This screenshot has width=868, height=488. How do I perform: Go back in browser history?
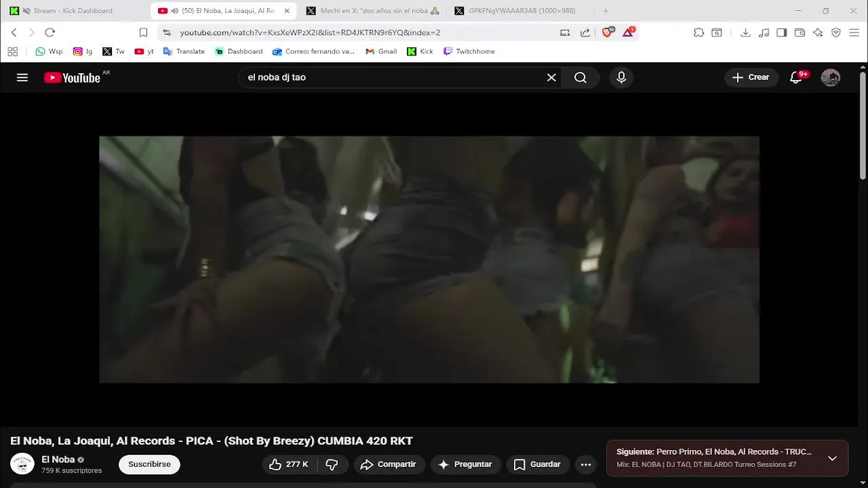(x=14, y=33)
